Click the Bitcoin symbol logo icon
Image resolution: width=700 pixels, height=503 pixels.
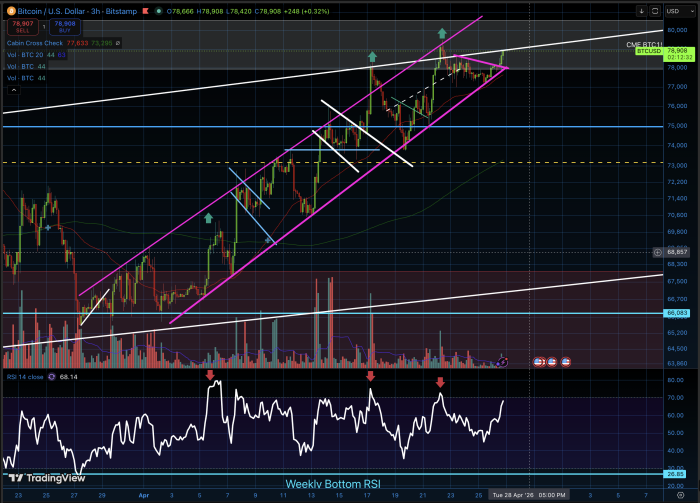point(9,9)
